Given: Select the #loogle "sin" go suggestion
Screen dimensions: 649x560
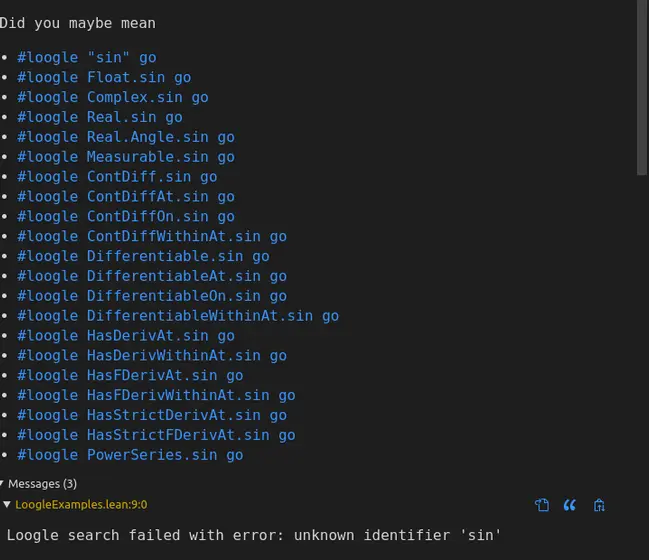Looking at the screenshot, I should coord(87,58).
